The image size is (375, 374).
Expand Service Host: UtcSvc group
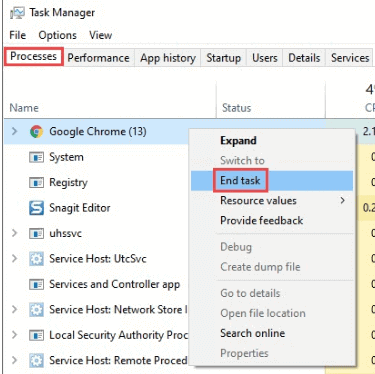[14, 258]
